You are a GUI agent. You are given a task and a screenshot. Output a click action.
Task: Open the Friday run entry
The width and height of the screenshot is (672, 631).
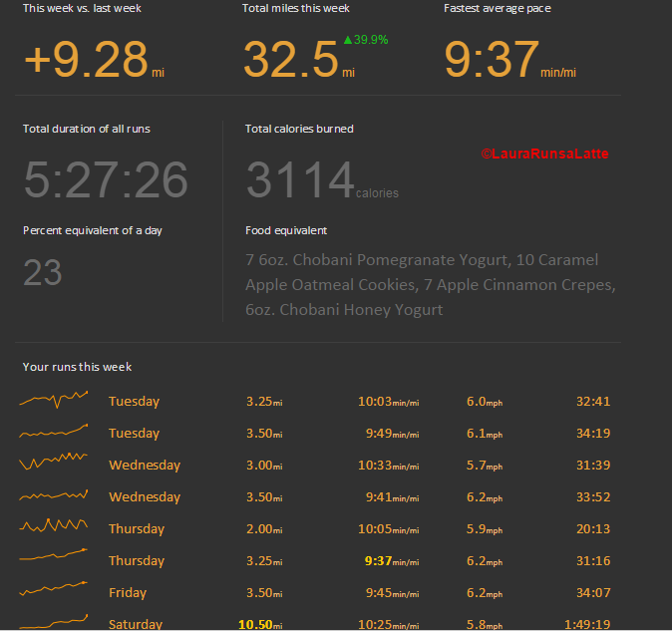(x=128, y=593)
